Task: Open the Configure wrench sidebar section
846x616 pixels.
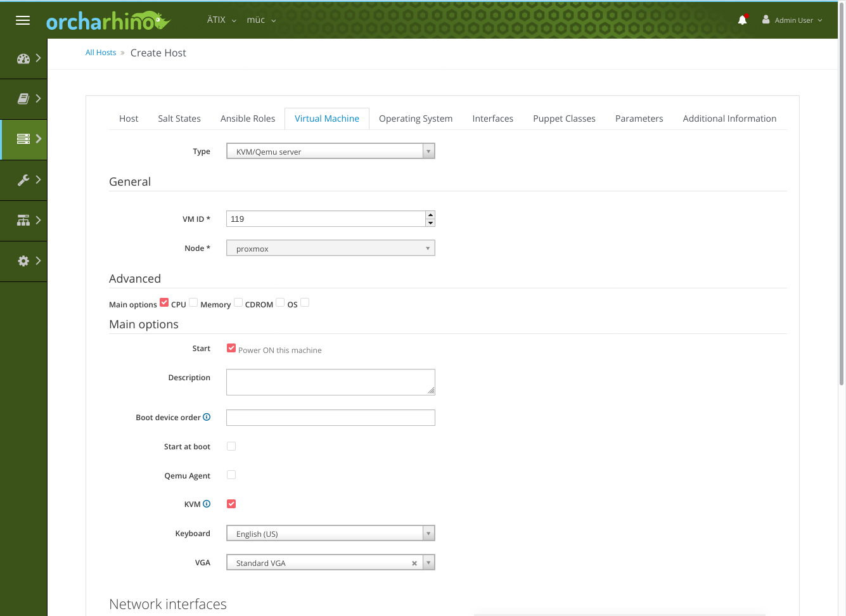Action: click(x=23, y=180)
